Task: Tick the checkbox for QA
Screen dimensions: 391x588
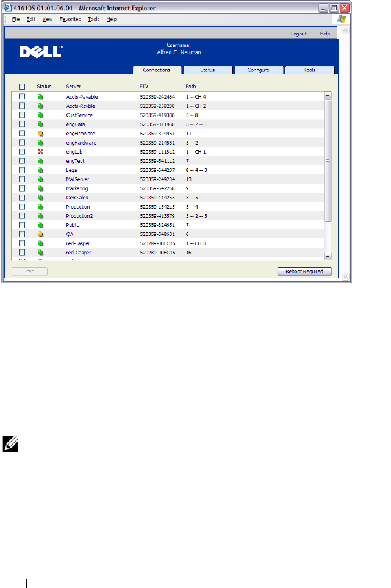Action: [22, 234]
